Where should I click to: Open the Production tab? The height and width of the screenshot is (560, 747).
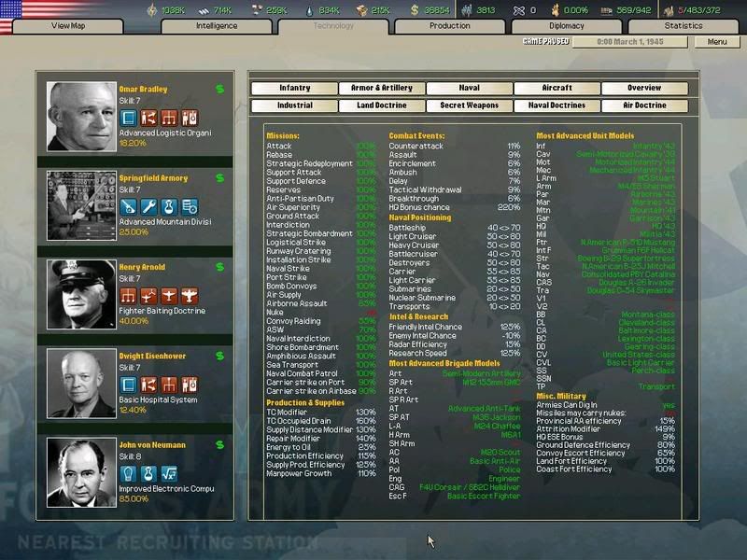pyautogui.click(x=450, y=26)
